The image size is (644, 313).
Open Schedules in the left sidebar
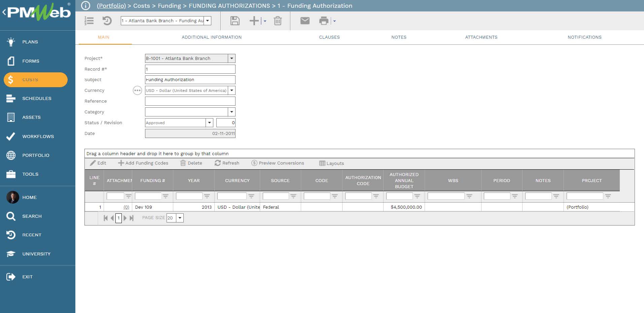(37, 99)
